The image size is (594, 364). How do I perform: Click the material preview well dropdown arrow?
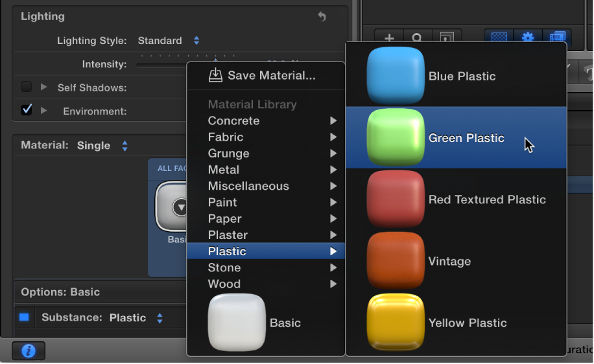click(180, 207)
